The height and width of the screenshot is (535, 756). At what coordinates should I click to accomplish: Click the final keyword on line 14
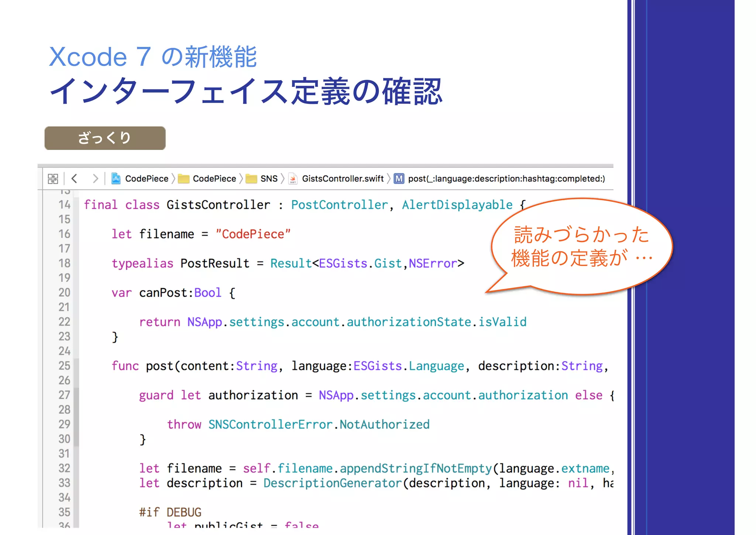click(x=101, y=205)
